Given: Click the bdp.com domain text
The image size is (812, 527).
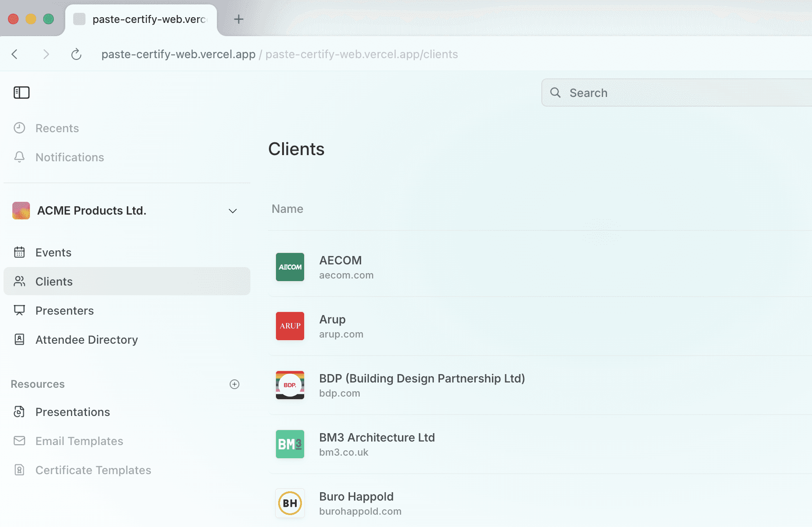Looking at the screenshot, I should (339, 393).
